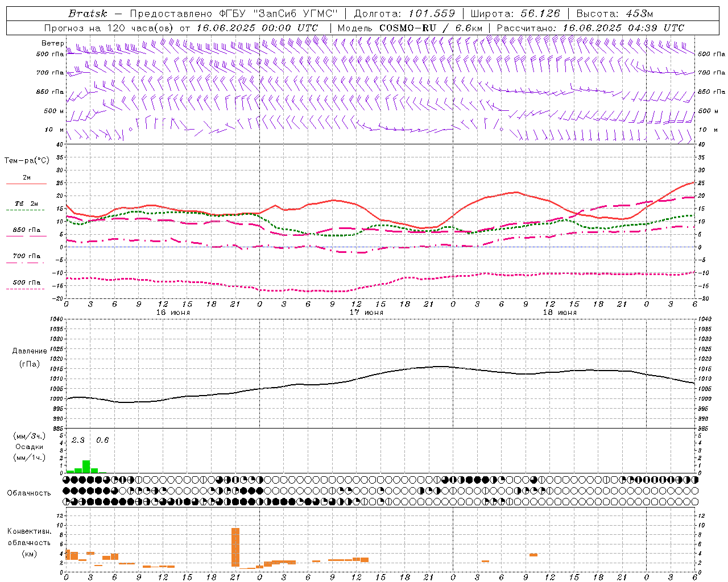Click the Осадки precipitation label
Image resolution: width=728 pixels, height=582 pixels.
30,447
